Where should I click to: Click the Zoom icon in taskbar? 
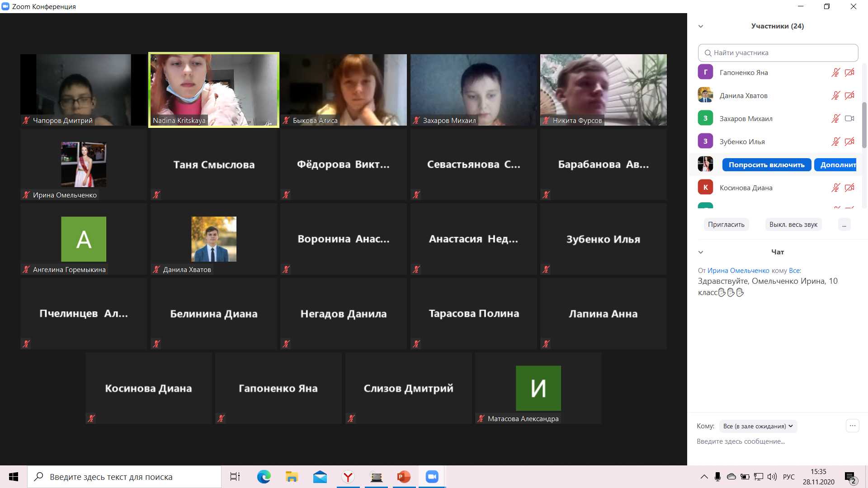432,477
